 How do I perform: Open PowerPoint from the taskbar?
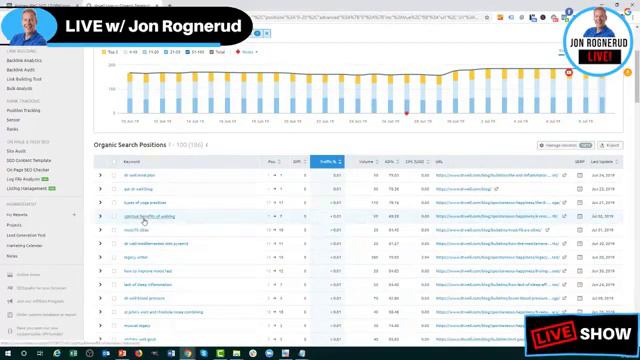(x=122, y=353)
